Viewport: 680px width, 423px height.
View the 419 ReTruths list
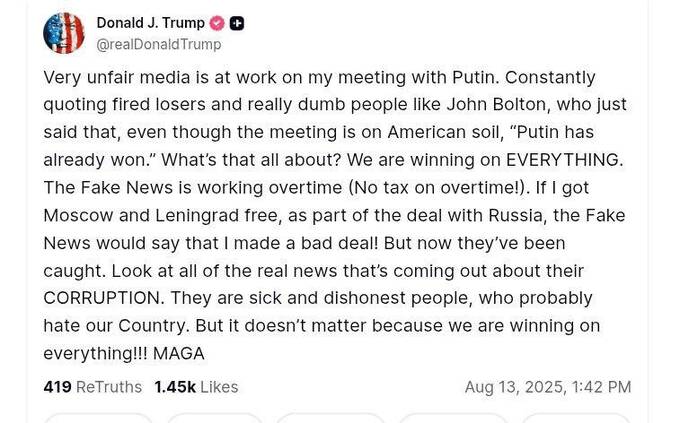pos(92,387)
